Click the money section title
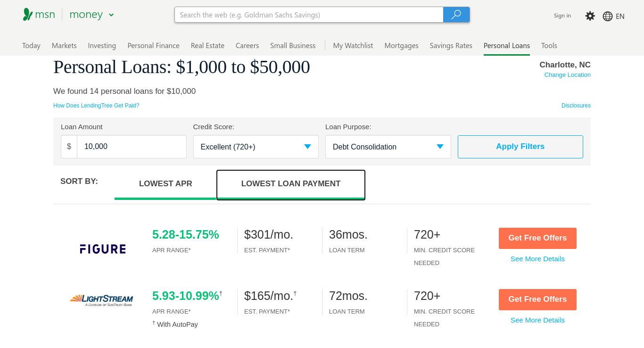Image resolution: width=644 pixels, height=348 pixels. [86, 15]
